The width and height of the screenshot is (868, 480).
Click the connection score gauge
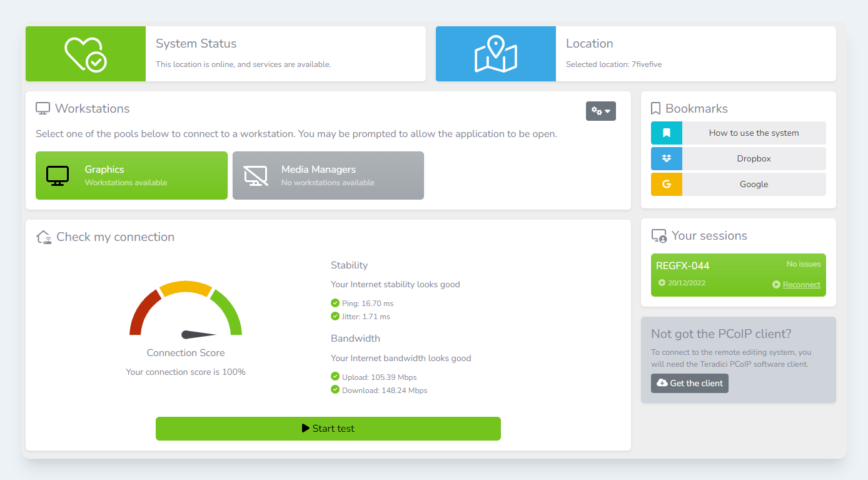[186, 310]
